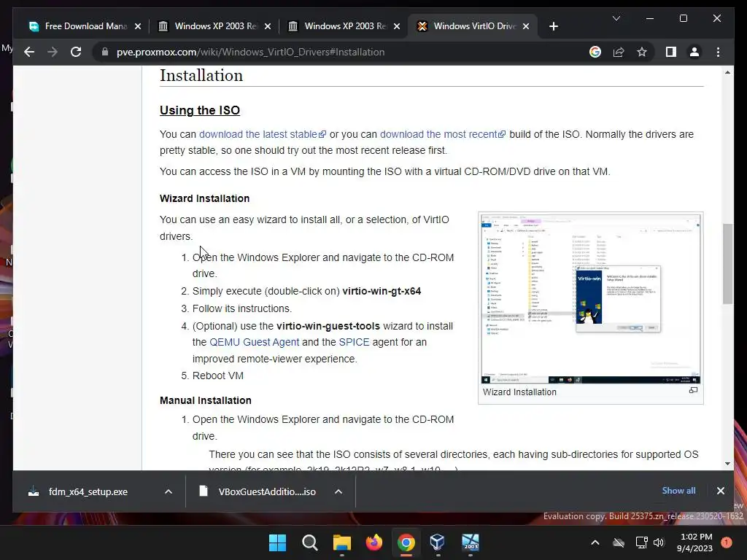Open the Wizard Installation screenshot thumbnail
The height and width of the screenshot is (560, 747).
click(x=591, y=298)
